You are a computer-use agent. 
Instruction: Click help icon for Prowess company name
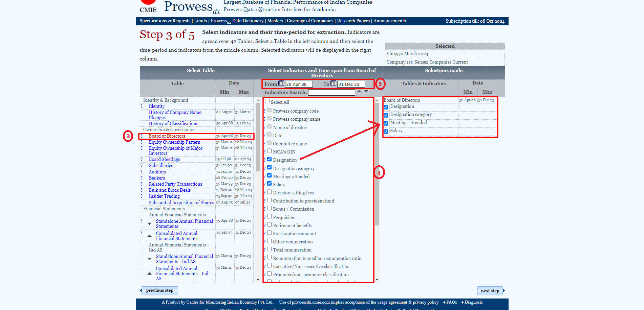[x=264, y=119]
